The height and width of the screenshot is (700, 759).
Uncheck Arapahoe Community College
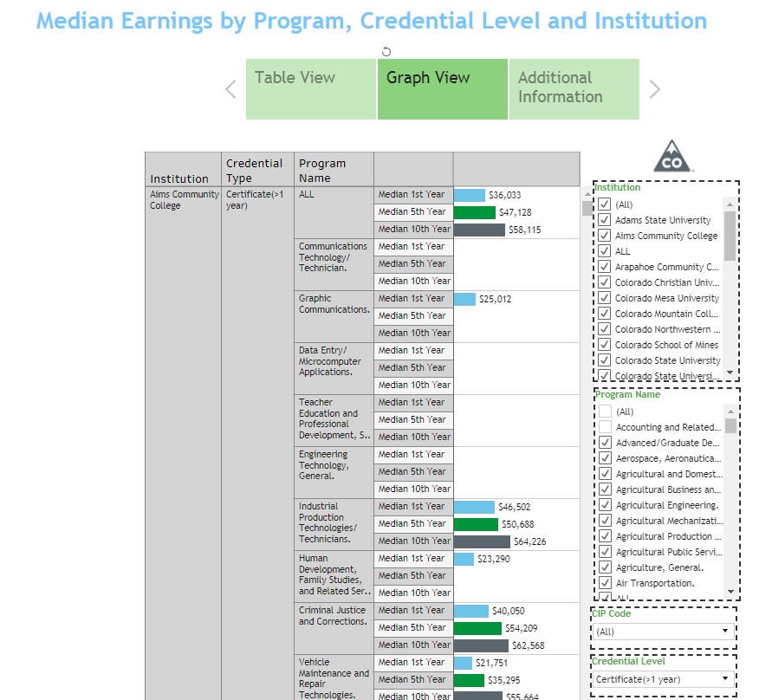coord(604,267)
